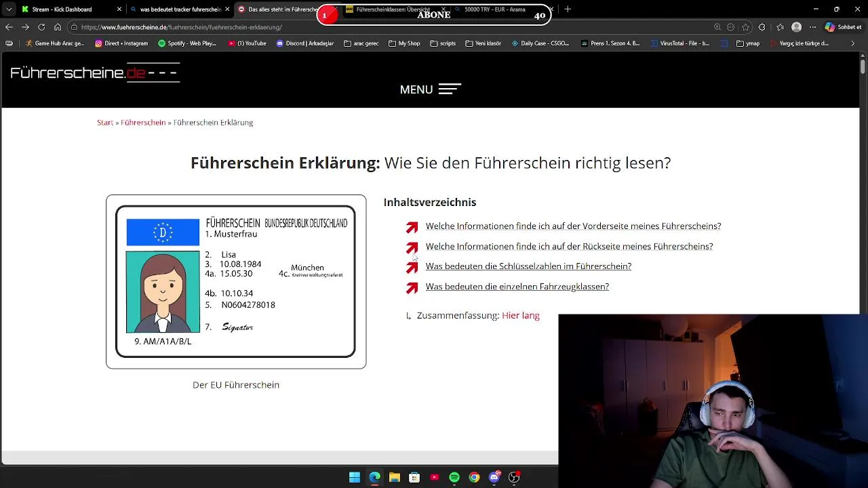Open the Windows Start menu
Screen dimensions: 868x488
[355, 477]
